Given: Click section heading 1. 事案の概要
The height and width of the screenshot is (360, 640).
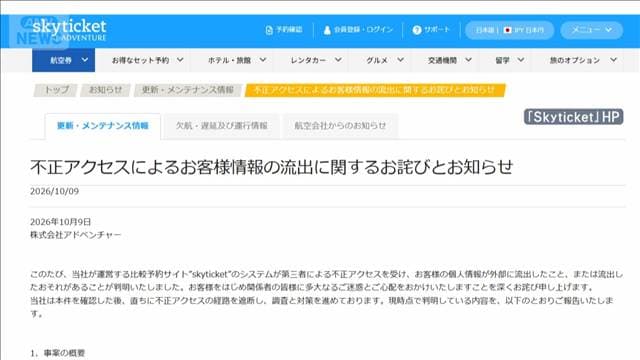Looking at the screenshot, I should click(58, 353).
